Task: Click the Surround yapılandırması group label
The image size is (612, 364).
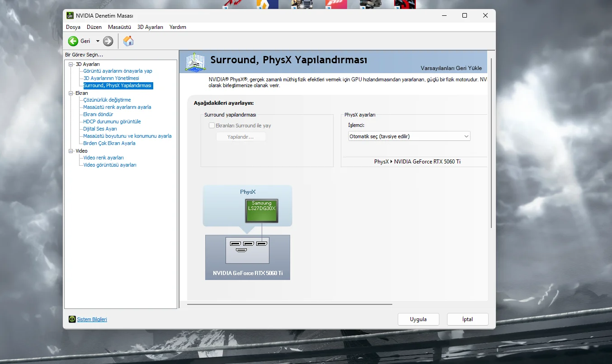Action: pyautogui.click(x=230, y=115)
